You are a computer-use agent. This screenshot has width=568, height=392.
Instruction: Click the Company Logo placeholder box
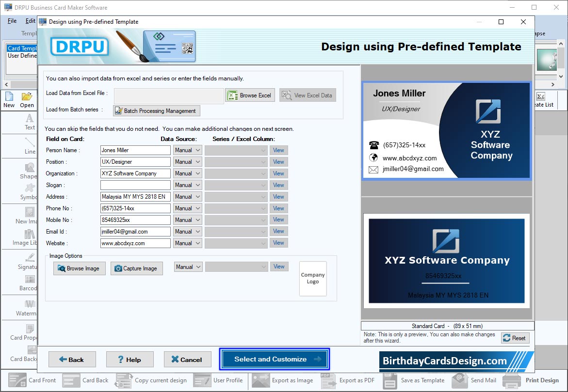(x=313, y=279)
